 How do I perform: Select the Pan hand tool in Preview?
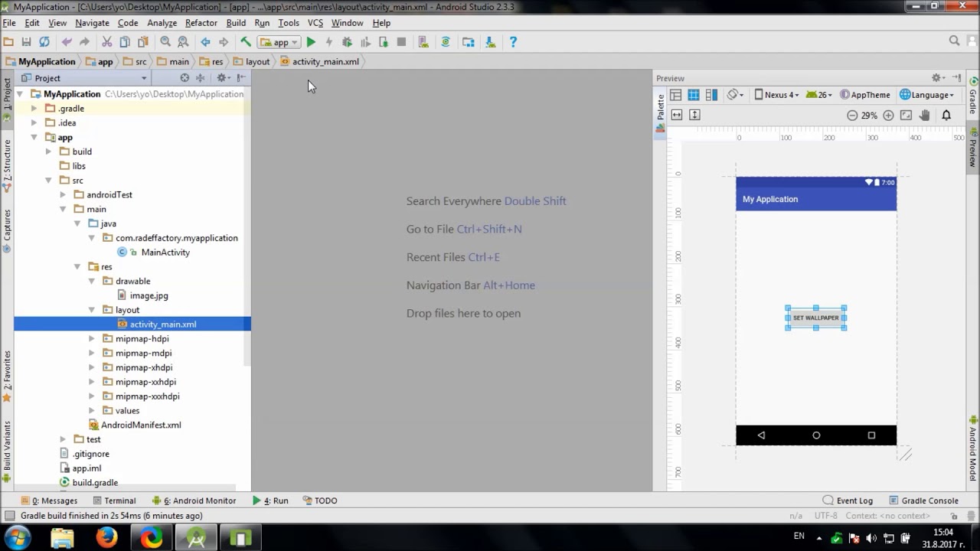point(925,116)
